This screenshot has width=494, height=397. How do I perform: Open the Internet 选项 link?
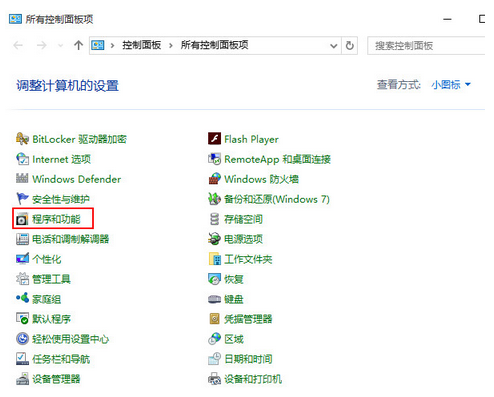61,159
